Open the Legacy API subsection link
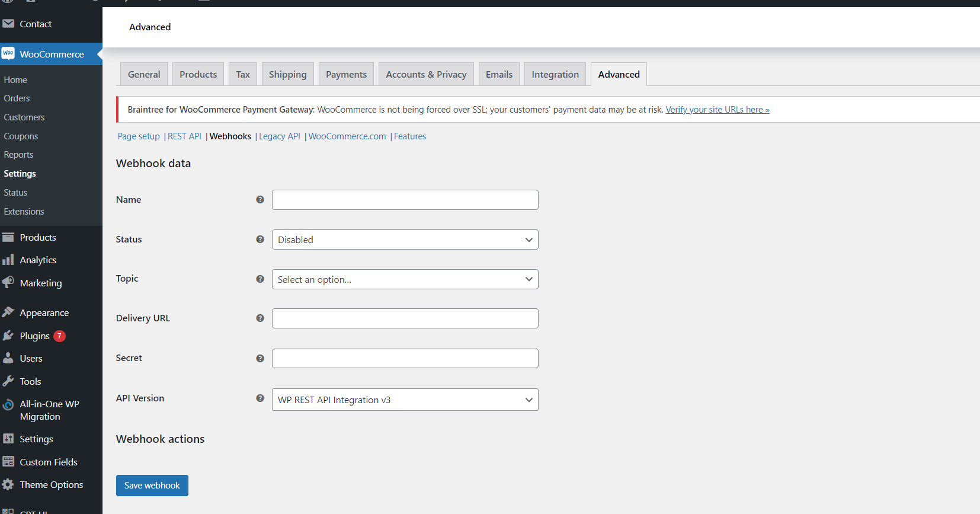Screen dimensions: 980x514 point(280,136)
